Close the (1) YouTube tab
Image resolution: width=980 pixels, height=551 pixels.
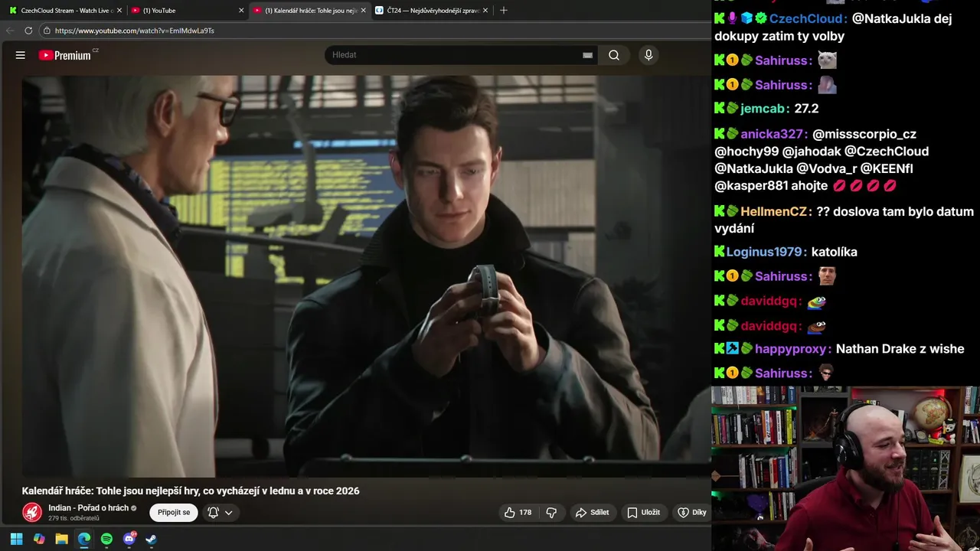(x=241, y=11)
